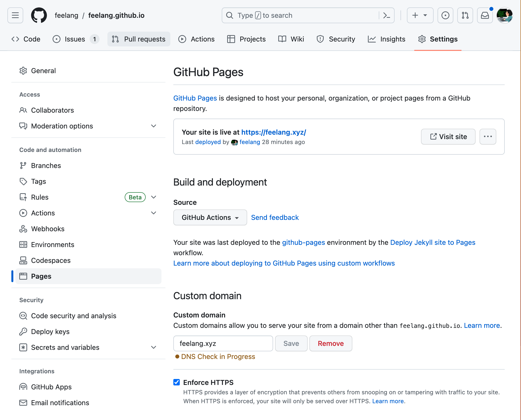Click the DNS Check in Progress status indicator
This screenshot has height=420, width=521.
pos(218,357)
